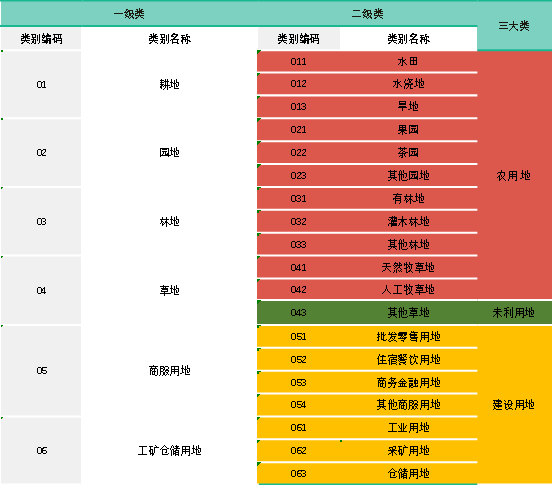This screenshot has width=554, height=485.
Task: Click cell with code 02
Action: click(41, 153)
